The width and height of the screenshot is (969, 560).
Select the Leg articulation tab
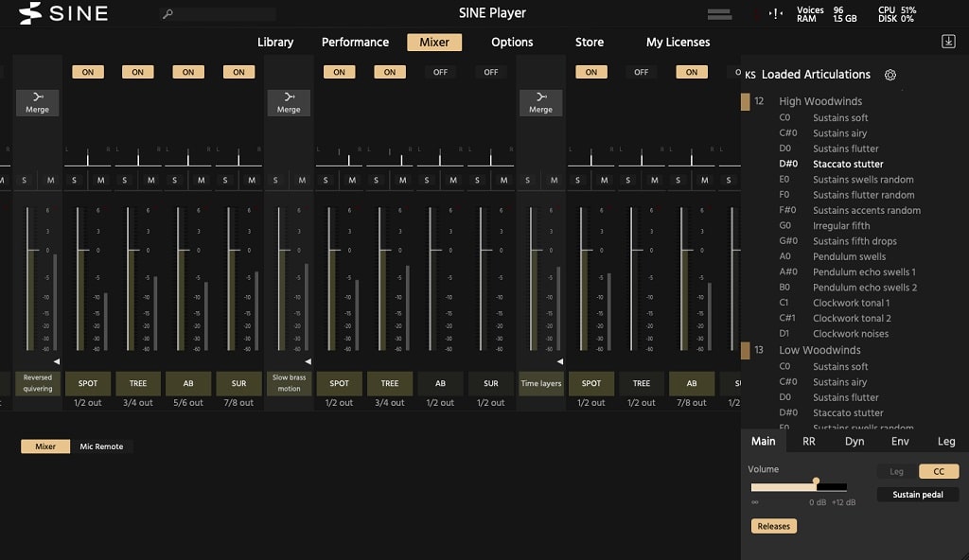coord(945,442)
